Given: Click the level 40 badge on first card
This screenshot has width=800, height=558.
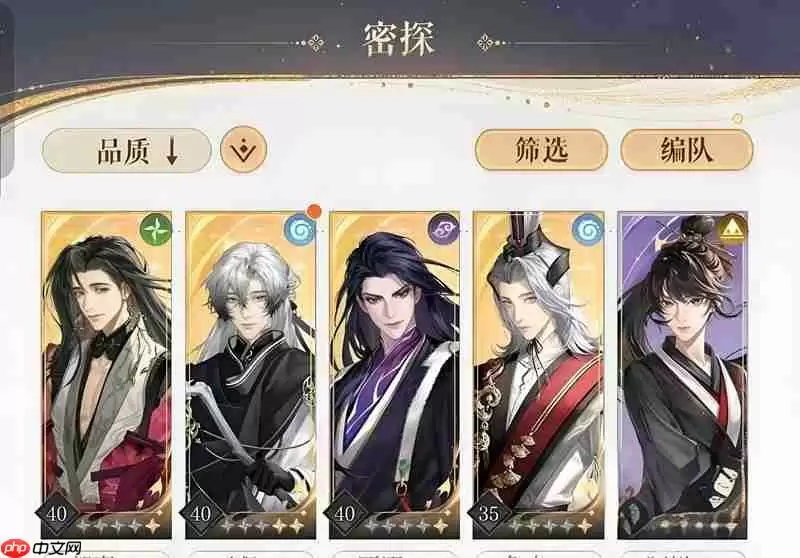Looking at the screenshot, I should click(x=56, y=513).
